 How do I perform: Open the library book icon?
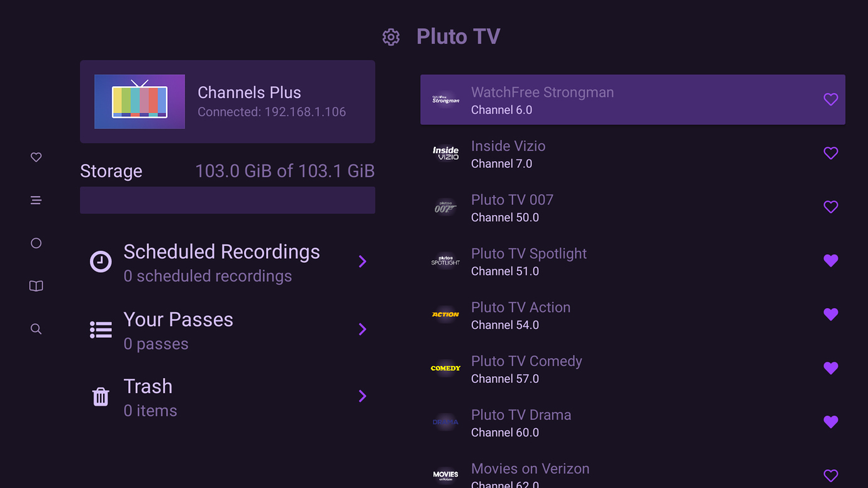(36, 286)
